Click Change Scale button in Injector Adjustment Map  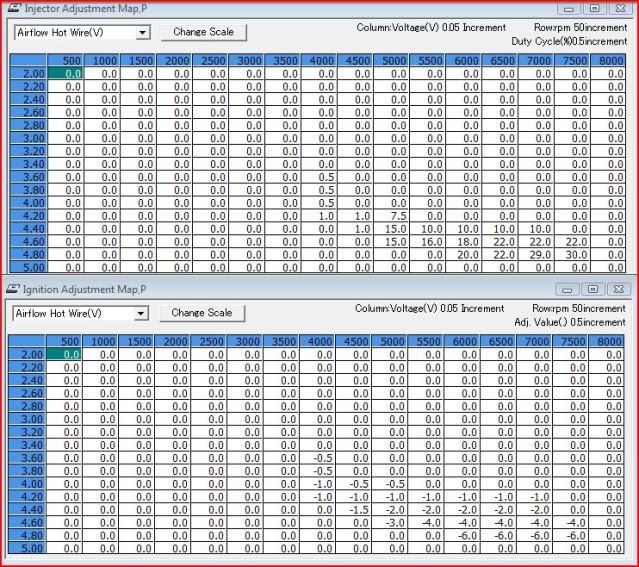click(x=204, y=32)
